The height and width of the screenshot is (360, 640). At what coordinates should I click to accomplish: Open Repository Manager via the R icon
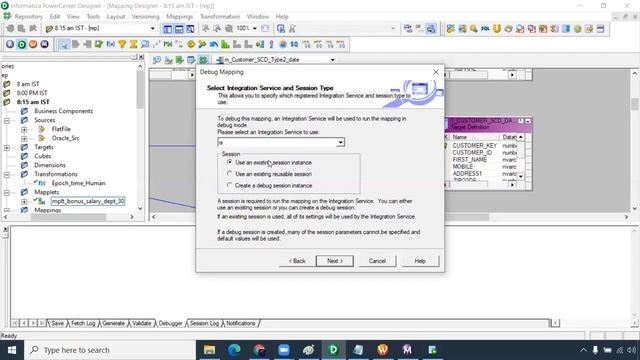pos(10,44)
